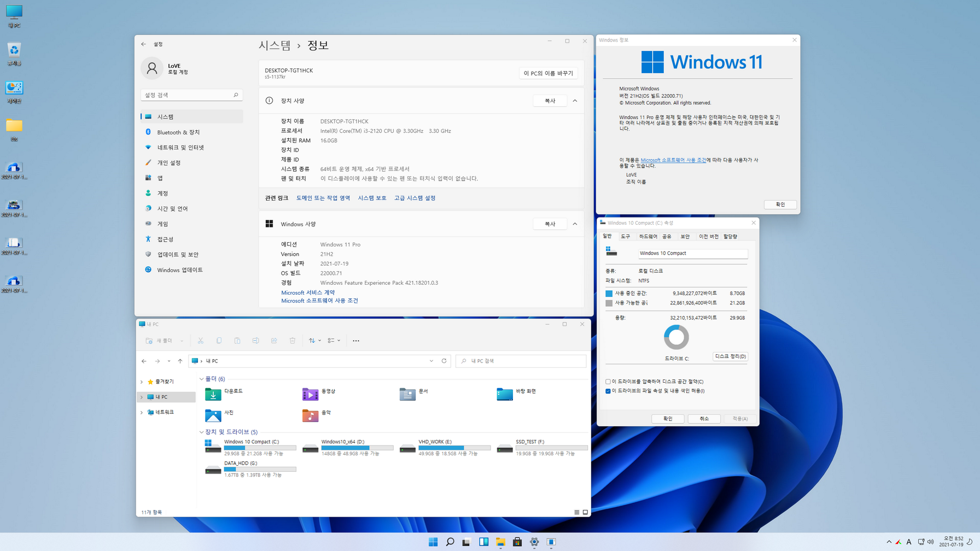
Task: Click the drive label field 'Windows 10 Compact'
Action: (693, 253)
